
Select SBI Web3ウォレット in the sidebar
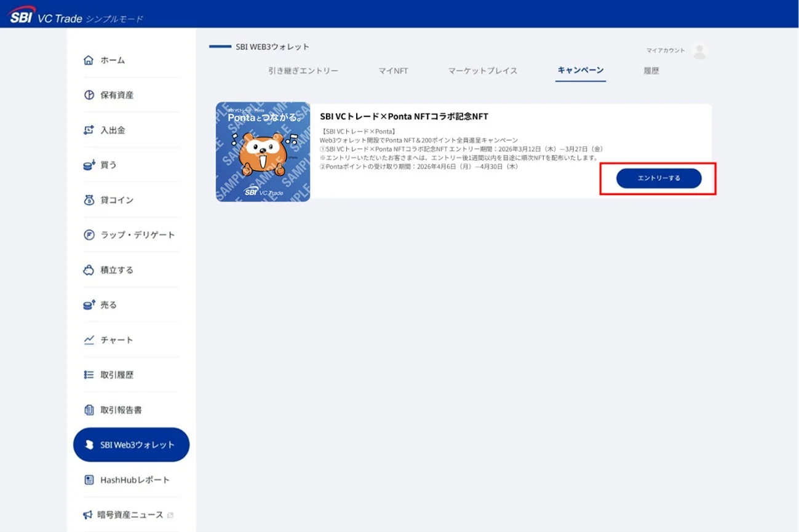pyautogui.click(x=131, y=444)
